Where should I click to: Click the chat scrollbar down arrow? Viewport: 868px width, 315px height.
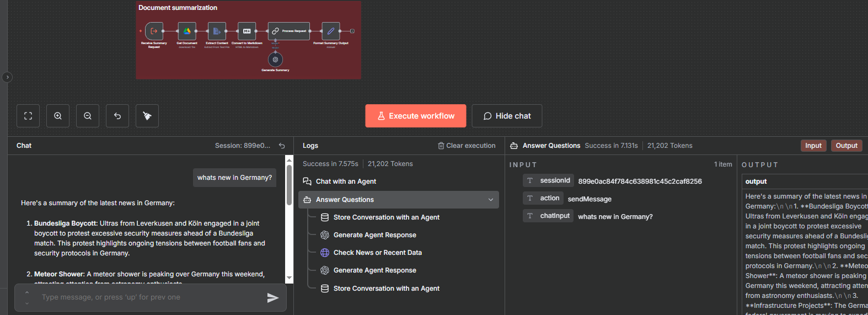click(289, 279)
